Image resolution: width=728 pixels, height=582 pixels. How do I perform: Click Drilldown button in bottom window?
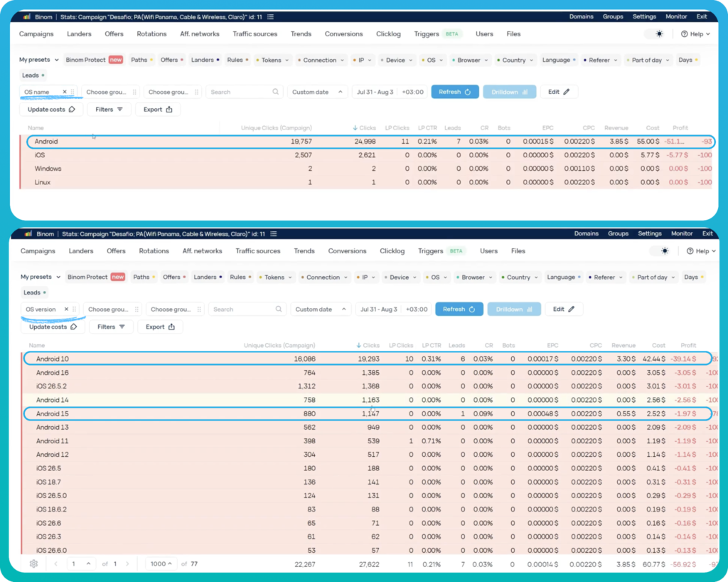514,309
